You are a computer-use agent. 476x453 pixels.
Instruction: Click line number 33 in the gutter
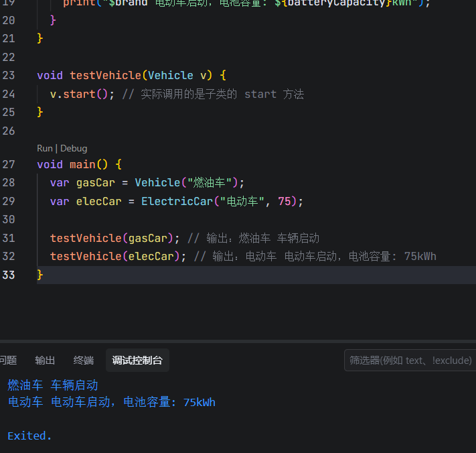pos(9,275)
